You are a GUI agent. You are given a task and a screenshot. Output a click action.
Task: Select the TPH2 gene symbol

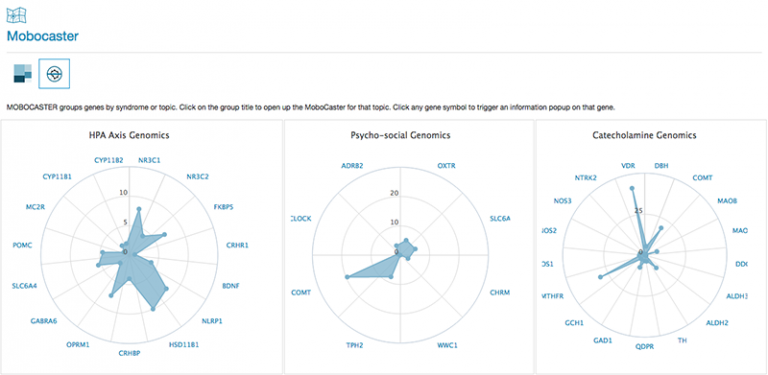(x=355, y=345)
